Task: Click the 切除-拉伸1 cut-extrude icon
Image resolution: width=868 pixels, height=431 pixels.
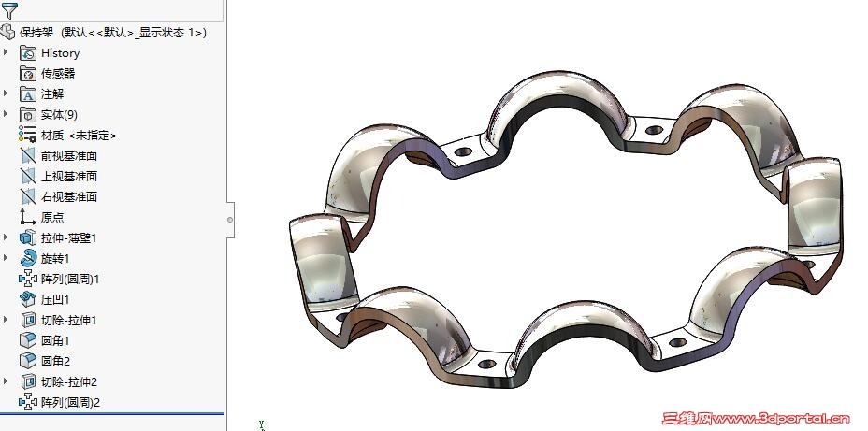Action: (28, 320)
